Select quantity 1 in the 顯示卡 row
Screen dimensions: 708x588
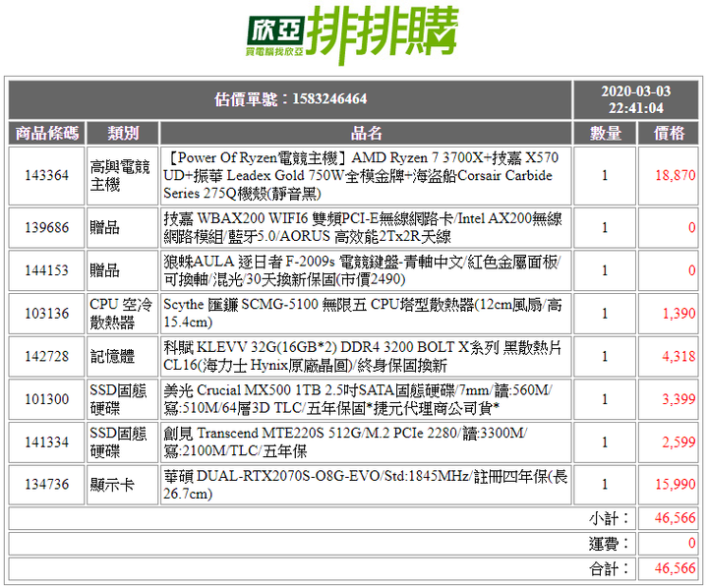(x=605, y=485)
